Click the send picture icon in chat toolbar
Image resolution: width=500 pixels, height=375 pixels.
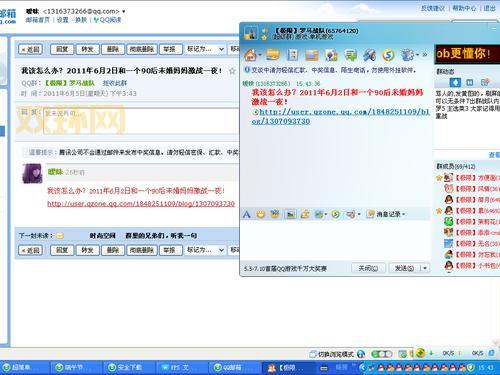tap(290, 214)
